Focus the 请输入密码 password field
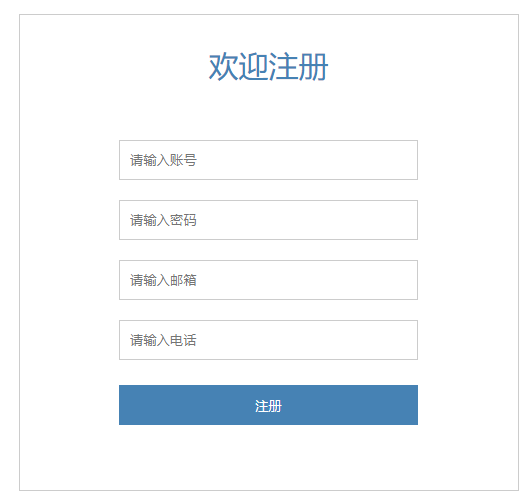Image resolution: width=529 pixels, height=500 pixels. [268, 220]
